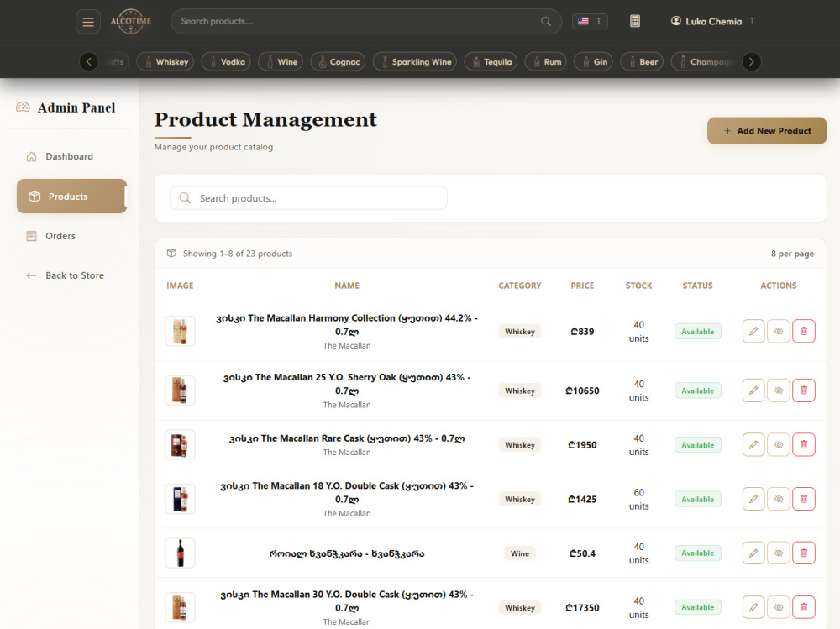Open Products in the admin sidebar

pyautogui.click(x=71, y=197)
